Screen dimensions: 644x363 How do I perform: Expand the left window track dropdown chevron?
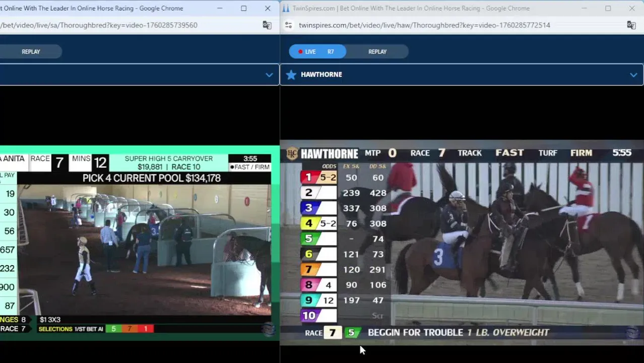coord(269,75)
